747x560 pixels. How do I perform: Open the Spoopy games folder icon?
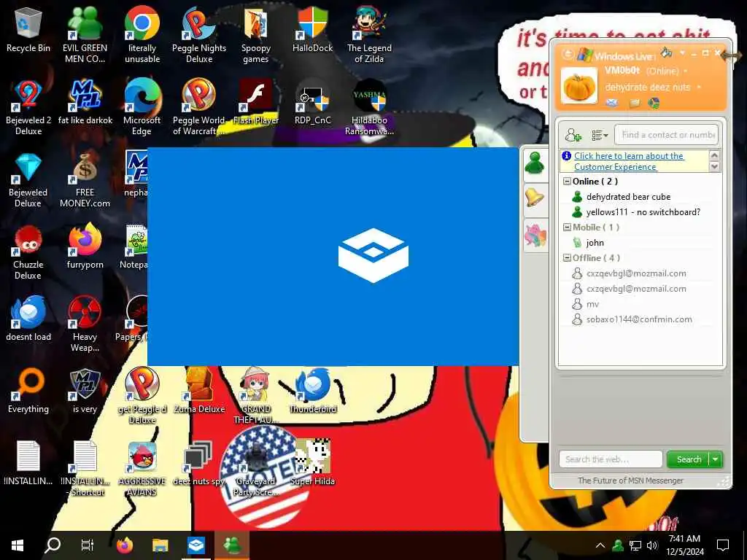256,36
